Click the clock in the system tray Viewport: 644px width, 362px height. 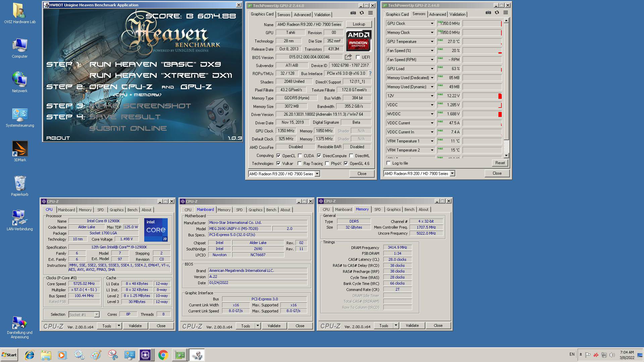coord(627,355)
